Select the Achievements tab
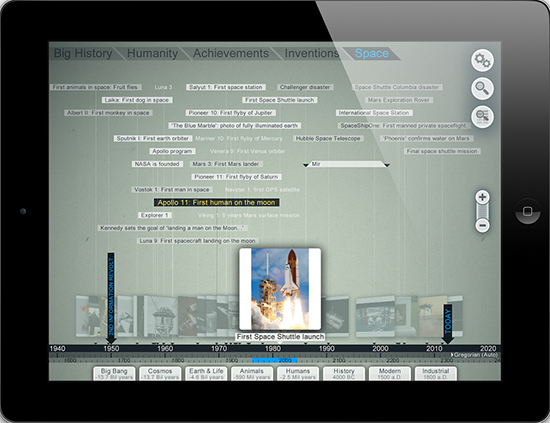The image size is (550, 423). (x=231, y=53)
